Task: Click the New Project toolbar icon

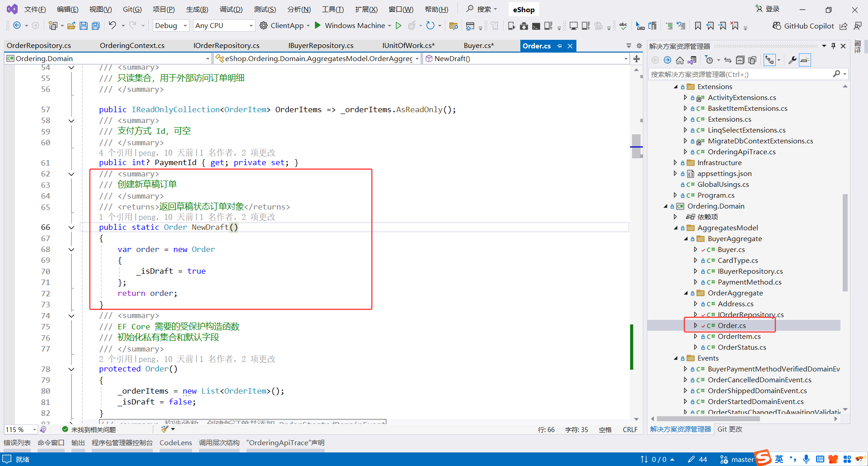Action: [x=53, y=25]
